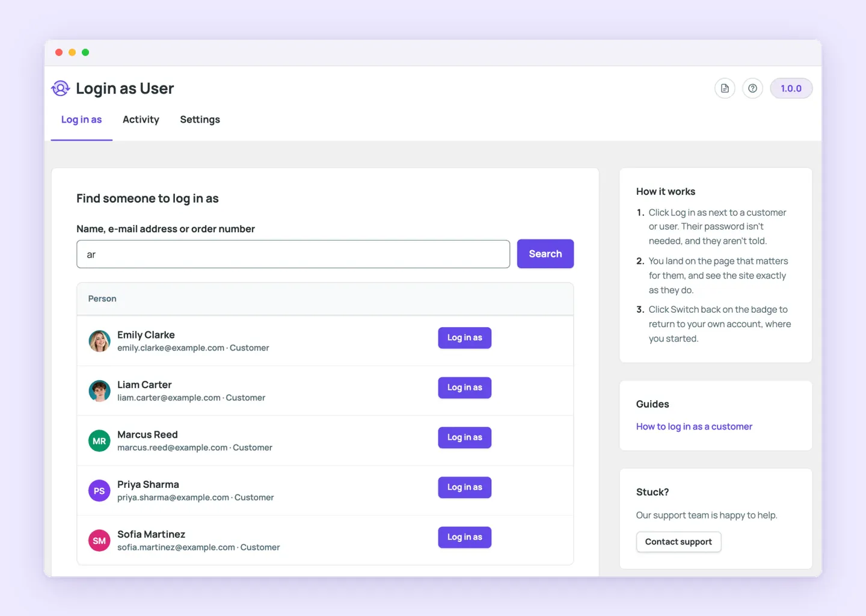The width and height of the screenshot is (866, 616).
Task: Click the Stuck? heading
Action: 653,492
